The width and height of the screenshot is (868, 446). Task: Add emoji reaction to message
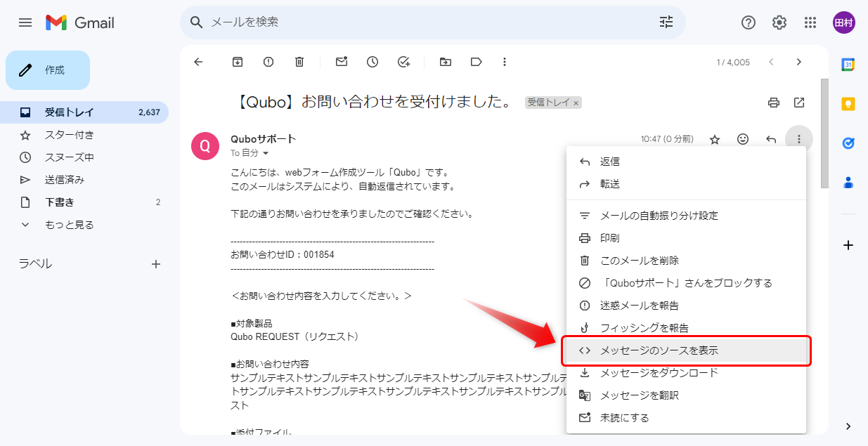click(x=743, y=139)
